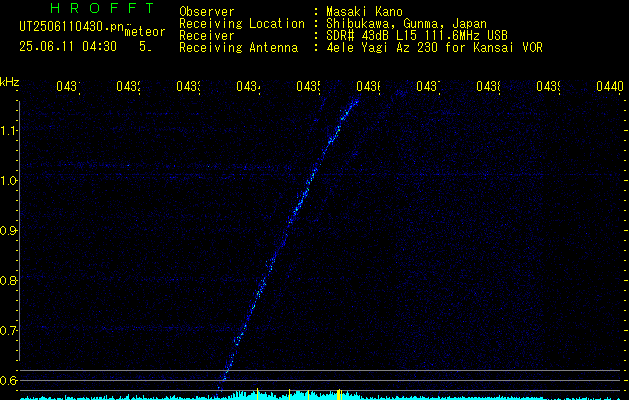Click the 1.1 kHz frequency tick label

[x=8, y=130]
